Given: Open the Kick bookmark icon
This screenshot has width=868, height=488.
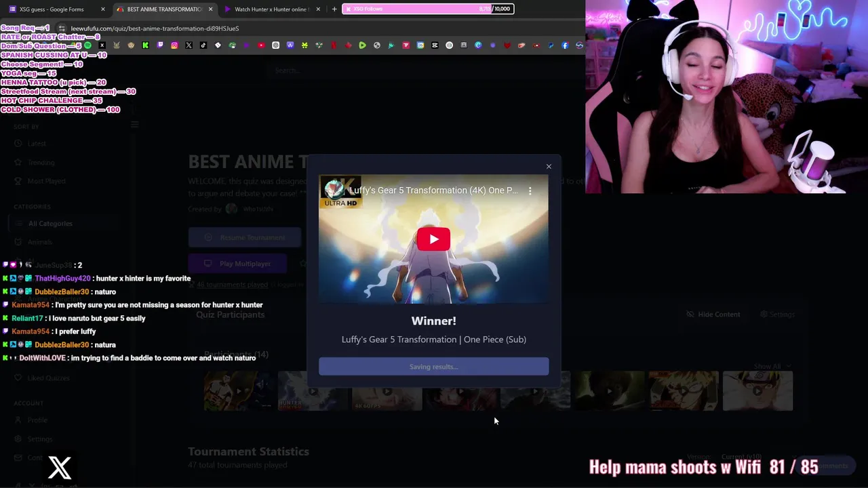Looking at the screenshot, I should coord(145,45).
